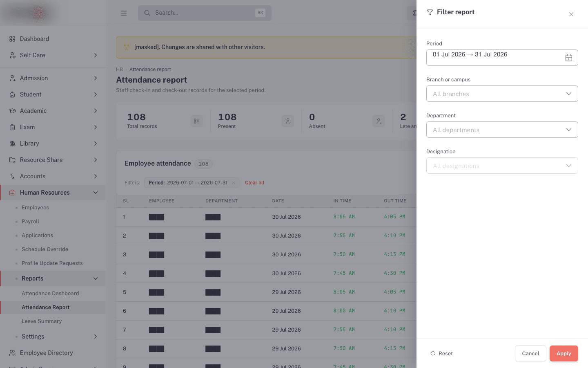Expand the Settings submenu chevron

point(96,337)
